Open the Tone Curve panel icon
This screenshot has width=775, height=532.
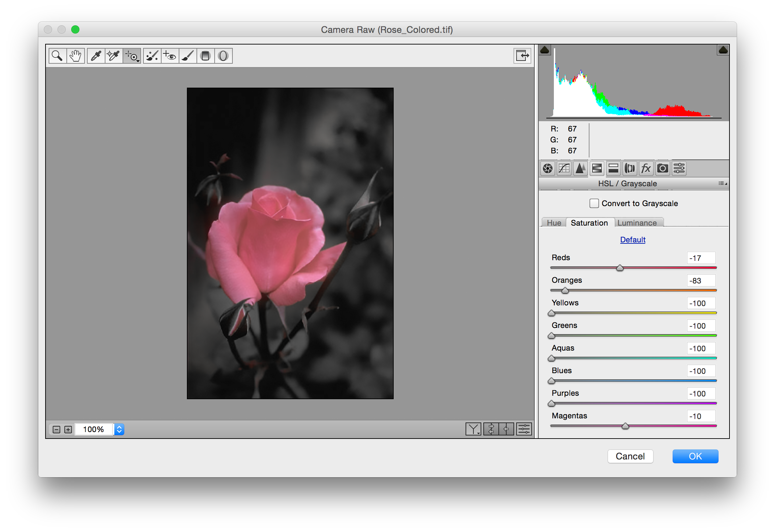click(564, 168)
